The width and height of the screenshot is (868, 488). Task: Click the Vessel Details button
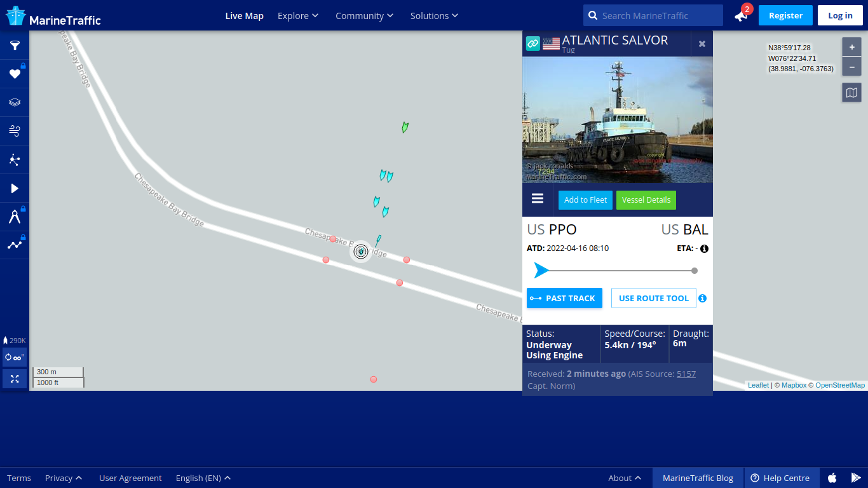(x=646, y=200)
